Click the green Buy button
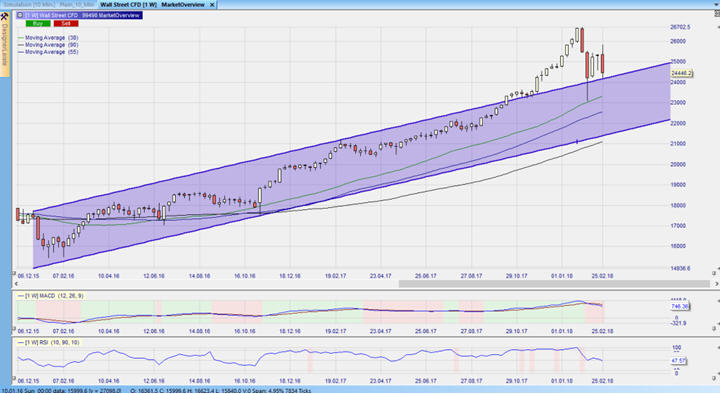 [x=38, y=23]
